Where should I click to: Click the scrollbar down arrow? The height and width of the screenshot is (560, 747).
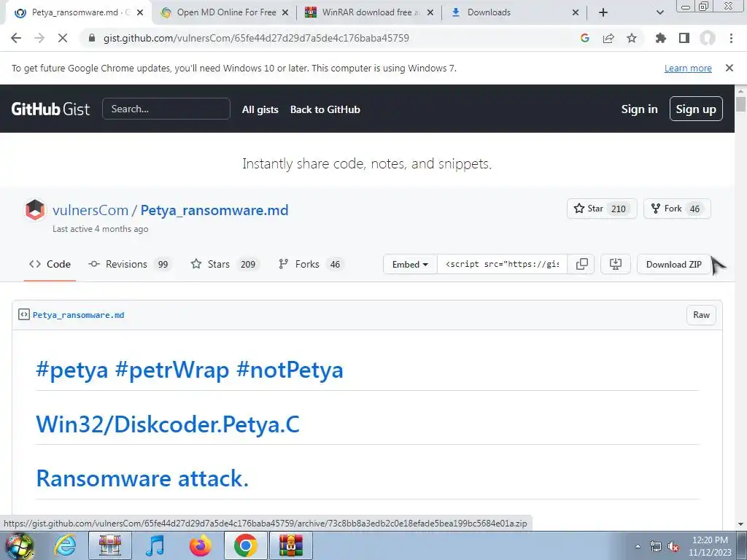point(741,524)
